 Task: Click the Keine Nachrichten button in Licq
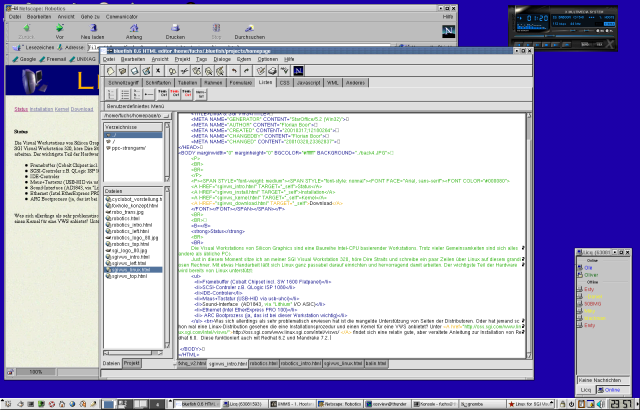602,380
